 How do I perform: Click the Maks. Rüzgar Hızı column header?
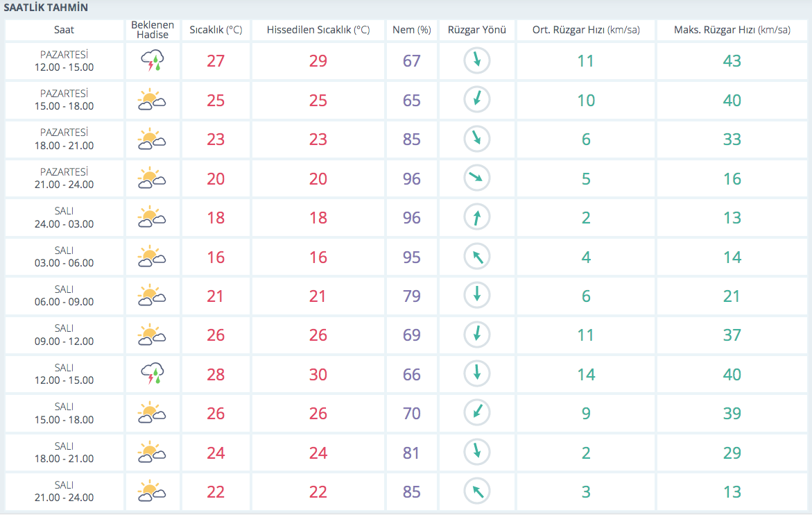(x=732, y=30)
